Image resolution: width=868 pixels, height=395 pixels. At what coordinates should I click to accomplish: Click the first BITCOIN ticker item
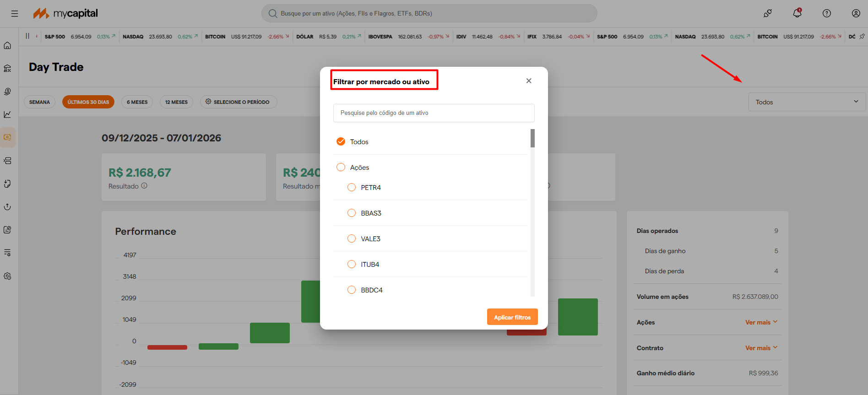click(x=247, y=37)
